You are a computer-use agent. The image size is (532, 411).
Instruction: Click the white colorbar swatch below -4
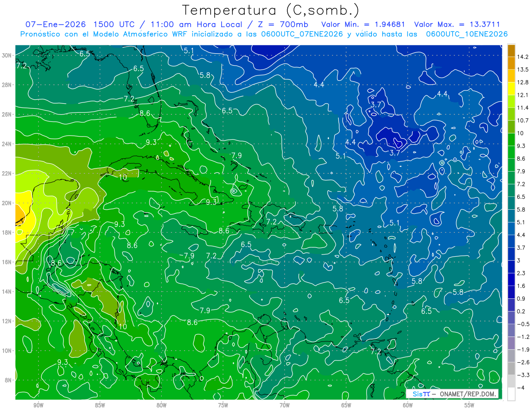point(511,394)
